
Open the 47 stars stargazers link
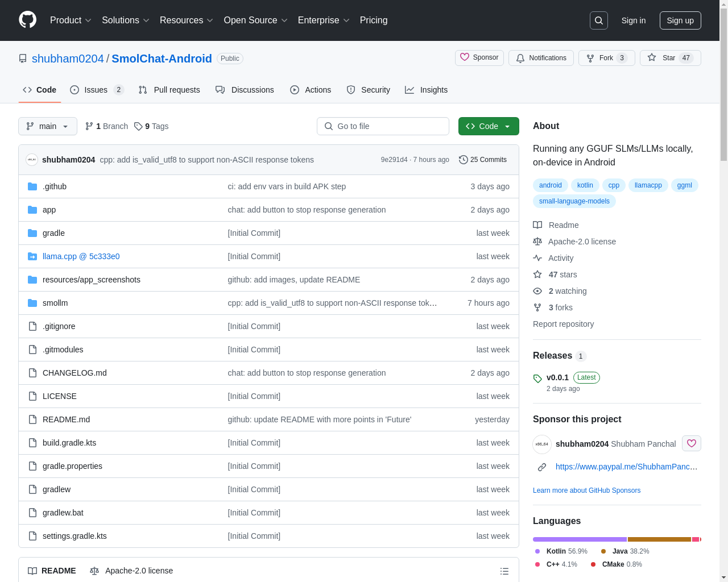click(562, 275)
